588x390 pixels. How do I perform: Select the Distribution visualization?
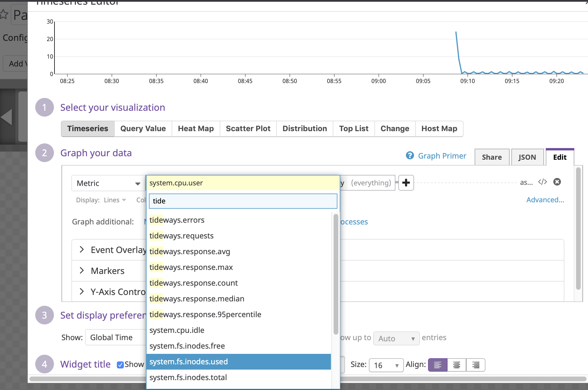point(305,129)
